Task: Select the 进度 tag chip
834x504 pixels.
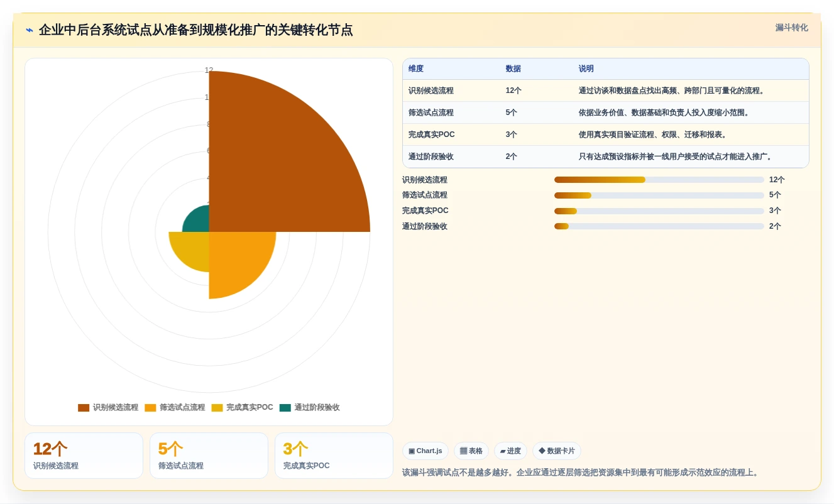Action: (510, 451)
